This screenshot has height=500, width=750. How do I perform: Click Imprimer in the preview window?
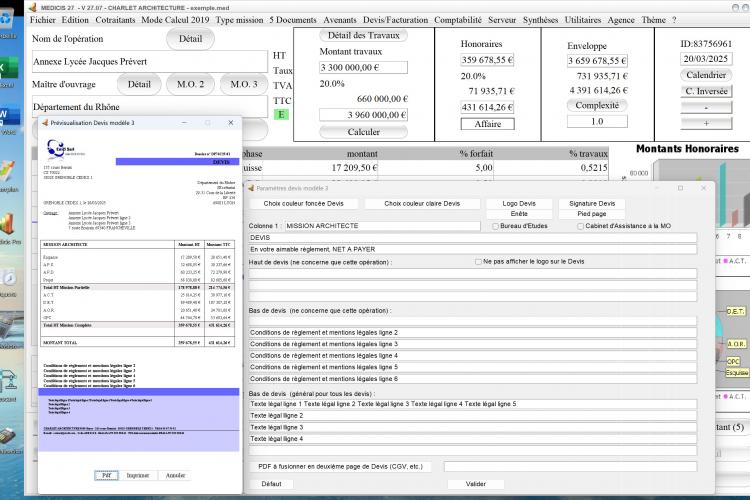point(138,475)
